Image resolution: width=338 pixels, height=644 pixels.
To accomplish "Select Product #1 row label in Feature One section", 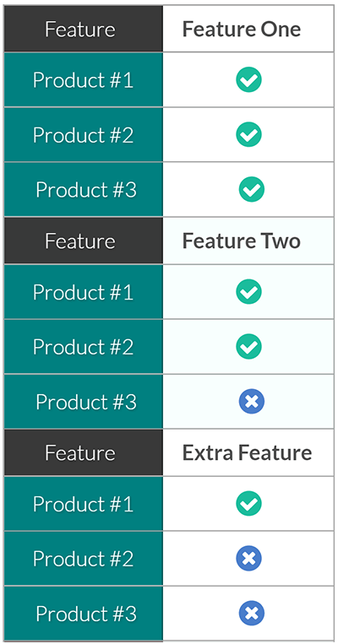I will [84, 79].
